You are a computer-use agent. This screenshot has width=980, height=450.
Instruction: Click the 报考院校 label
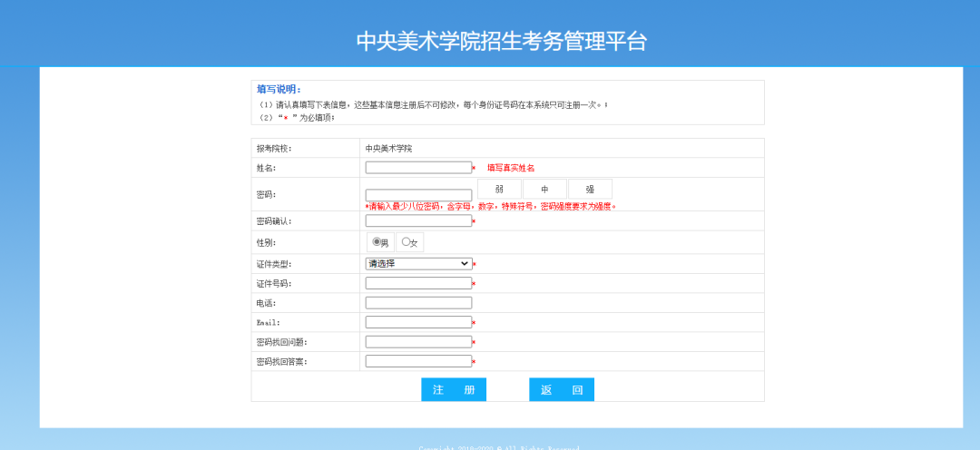[274, 149]
